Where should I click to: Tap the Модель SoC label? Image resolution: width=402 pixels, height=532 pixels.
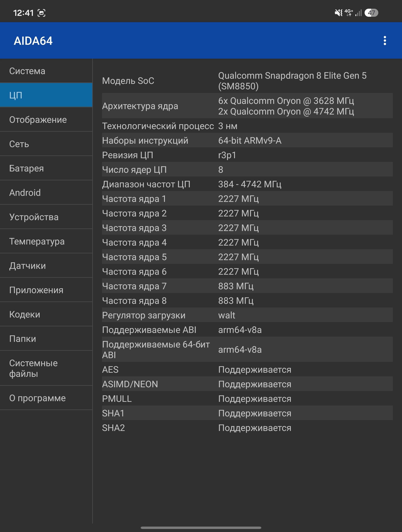[128, 81]
